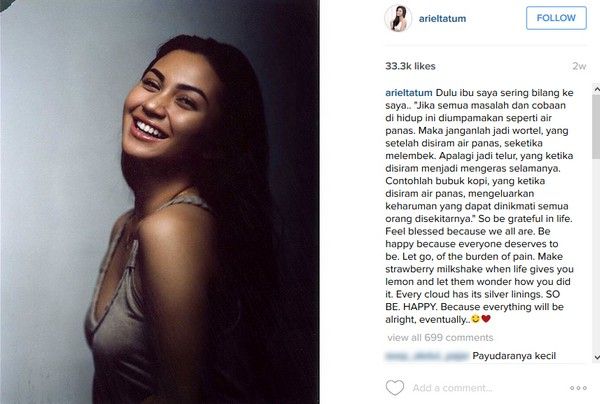Image resolution: width=600 pixels, height=404 pixels.
Task: Focus the Add a comment field
Action: (452, 388)
